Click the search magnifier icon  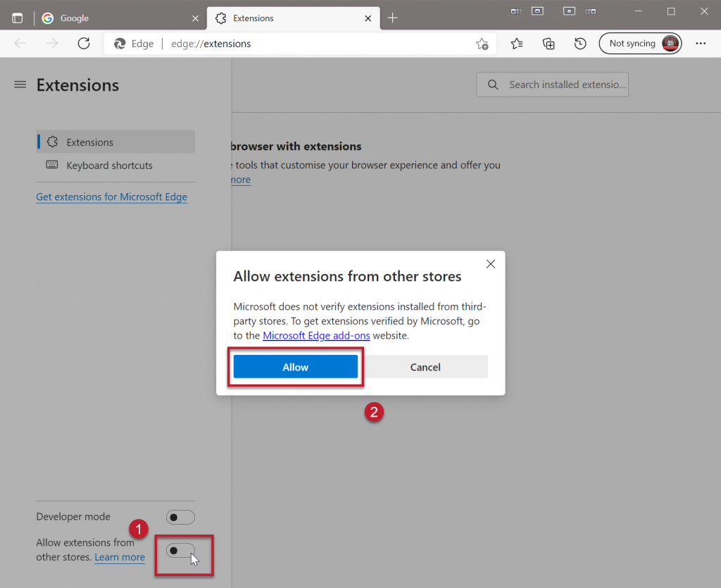coord(492,85)
